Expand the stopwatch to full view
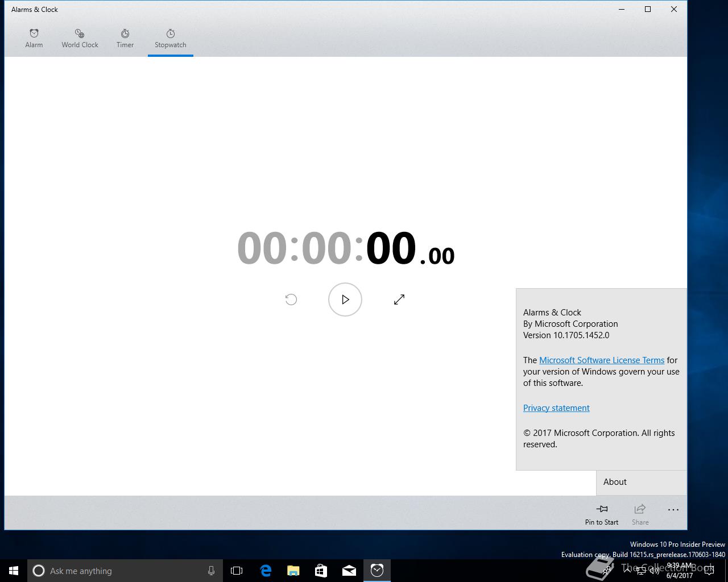Screen dimensions: 728x582 [399, 300]
